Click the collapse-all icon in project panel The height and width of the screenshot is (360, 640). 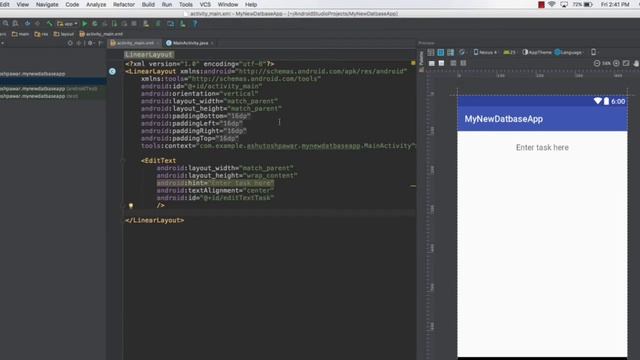pos(79,43)
